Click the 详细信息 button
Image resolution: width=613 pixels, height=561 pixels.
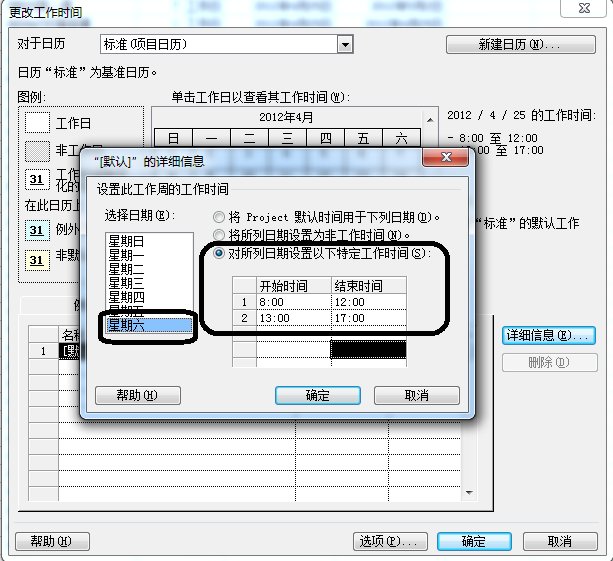pos(549,335)
